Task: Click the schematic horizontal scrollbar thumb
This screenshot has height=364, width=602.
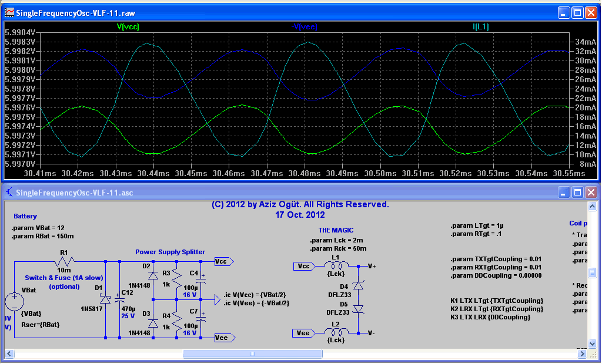Action: 252,353
